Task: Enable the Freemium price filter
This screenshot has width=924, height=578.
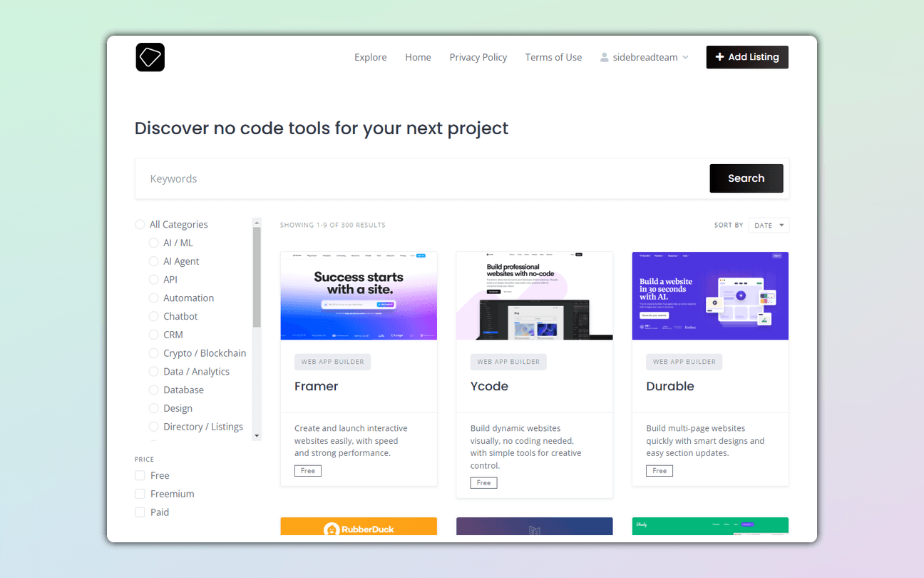Action: 140,493
